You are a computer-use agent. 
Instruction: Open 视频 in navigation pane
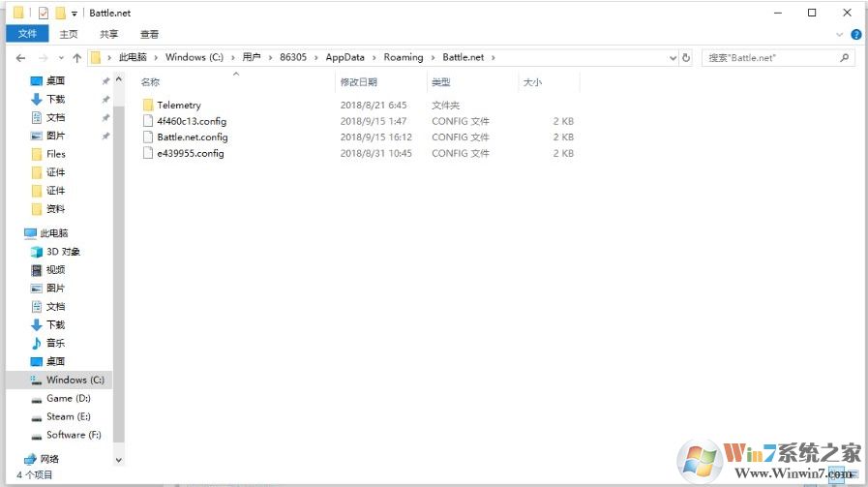point(55,270)
